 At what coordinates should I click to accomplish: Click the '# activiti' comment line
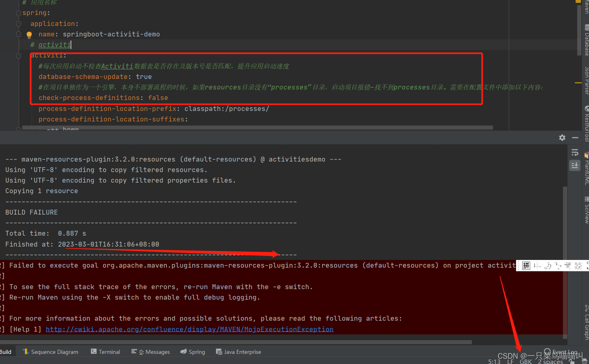tap(51, 45)
